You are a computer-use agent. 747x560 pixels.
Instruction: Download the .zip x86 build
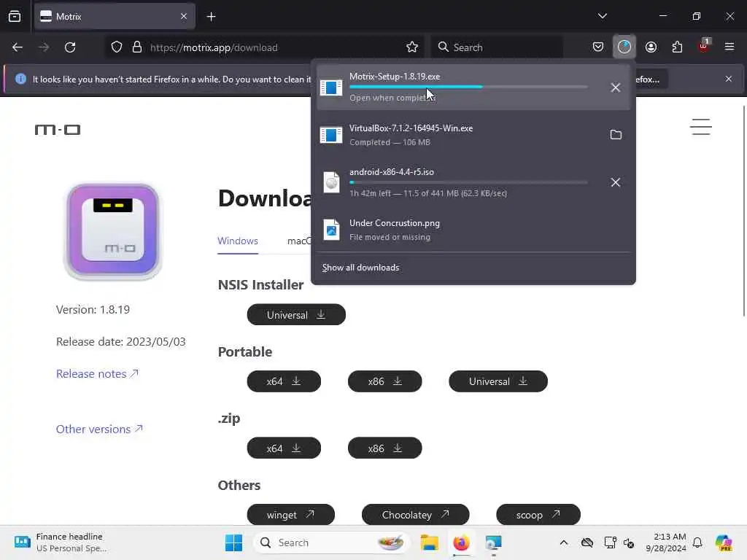pos(385,448)
